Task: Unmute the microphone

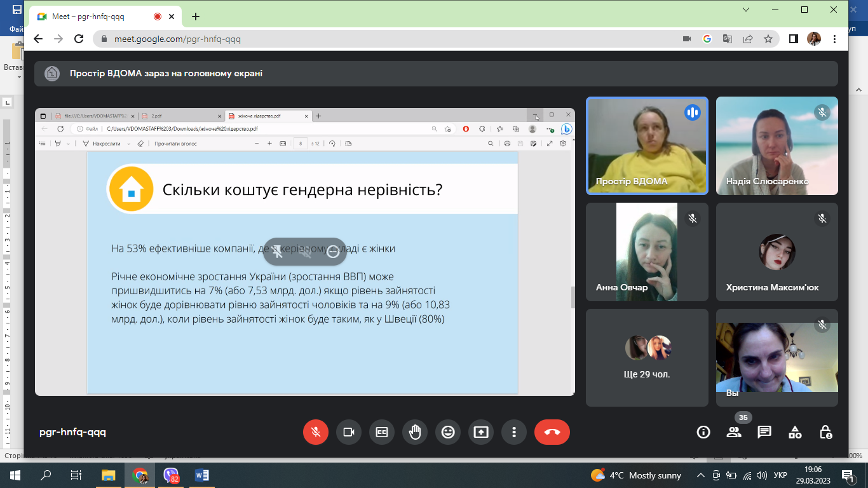Action: click(316, 432)
